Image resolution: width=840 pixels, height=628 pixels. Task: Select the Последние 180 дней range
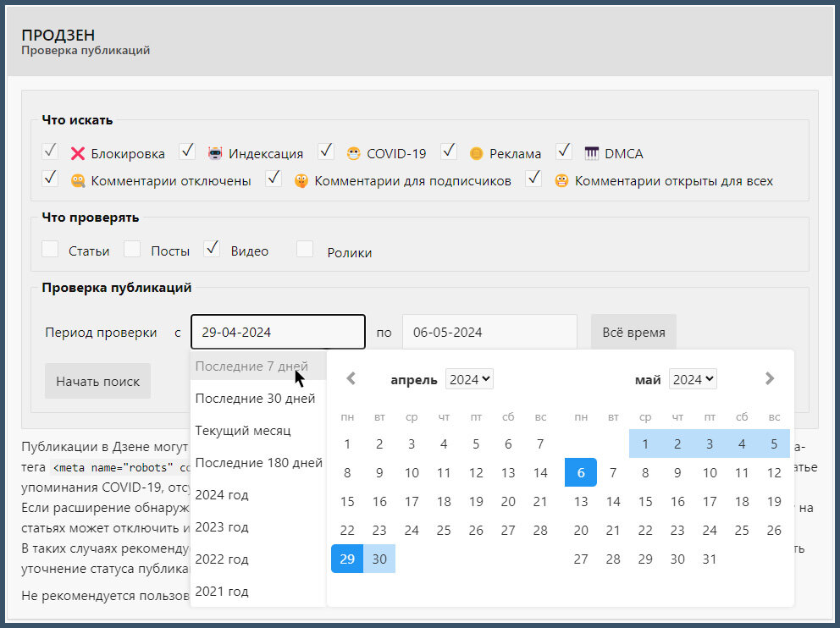pos(258,463)
